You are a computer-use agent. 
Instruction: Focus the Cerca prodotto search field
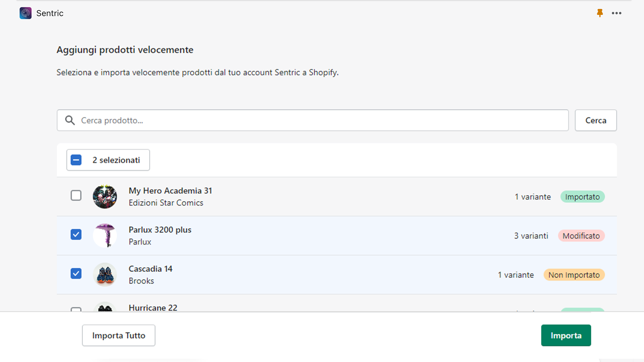(313, 120)
